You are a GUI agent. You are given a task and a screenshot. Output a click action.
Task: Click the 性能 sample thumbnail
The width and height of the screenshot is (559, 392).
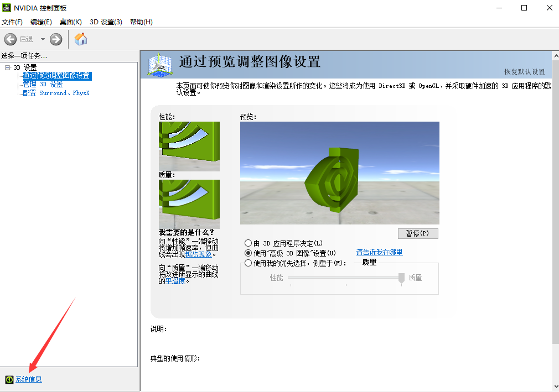189,147
